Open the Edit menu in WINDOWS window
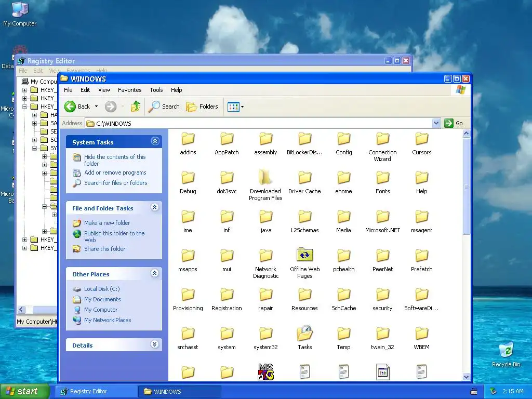The width and height of the screenshot is (532, 399). click(x=85, y=90)
